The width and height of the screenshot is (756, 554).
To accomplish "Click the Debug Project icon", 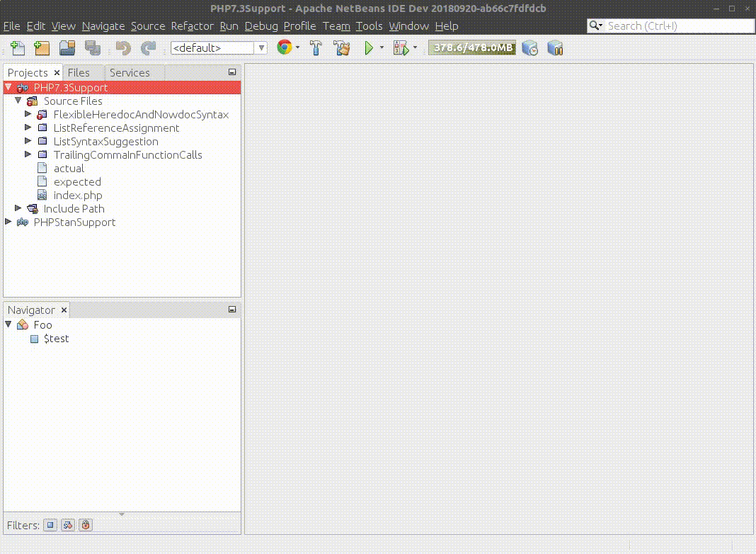I will pyautogui.click(x=401, y=47).
